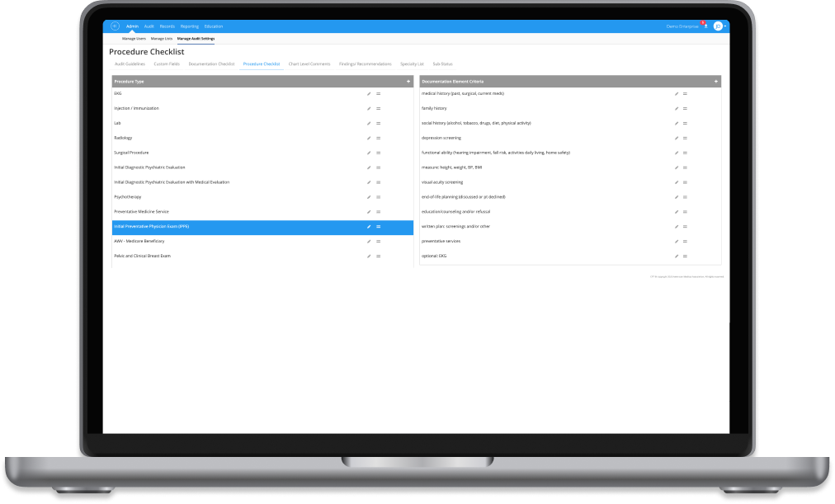This screenshot has height=504, width=835.
Task: Switch to the Findings/Recommendations tab
Action: 365,64
